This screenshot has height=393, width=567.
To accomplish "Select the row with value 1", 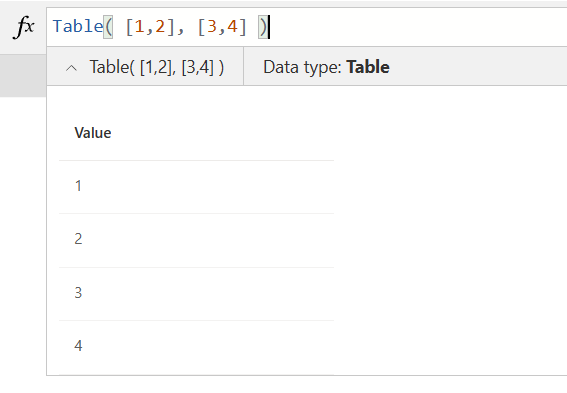I will coord(196,187).
